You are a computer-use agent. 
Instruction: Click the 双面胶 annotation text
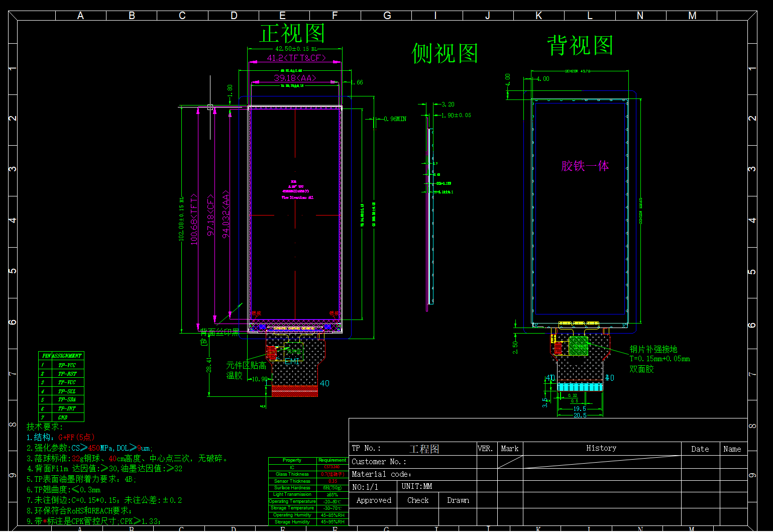click(642, 369)
